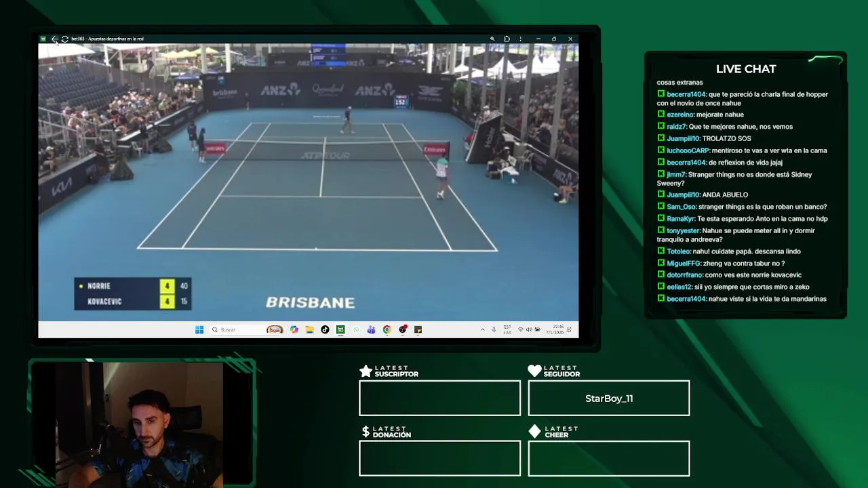Open the Windows Start menu
The width and height of the screenshot is (868, 488).
199,330
